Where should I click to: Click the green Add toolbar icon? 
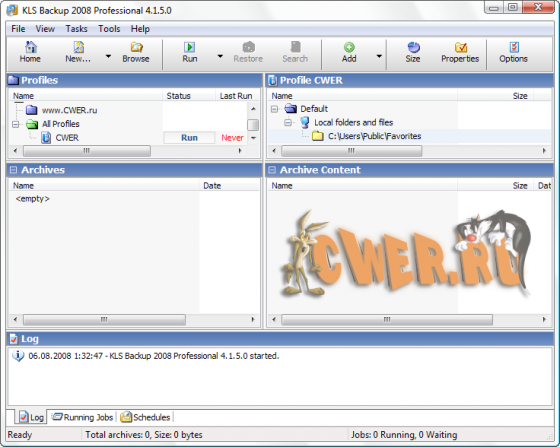pos(349,47)
